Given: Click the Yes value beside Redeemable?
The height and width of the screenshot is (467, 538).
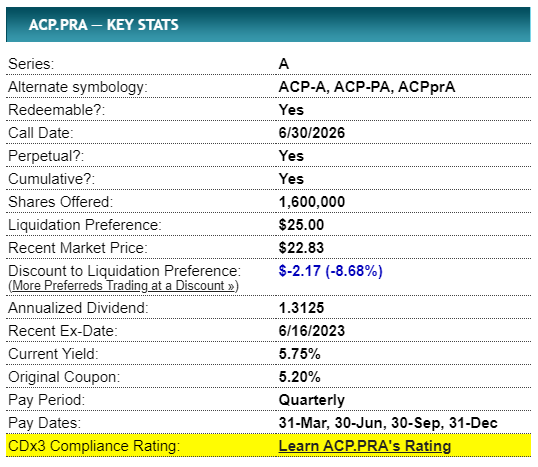Looking at the screenshot, I should (291, 110).
